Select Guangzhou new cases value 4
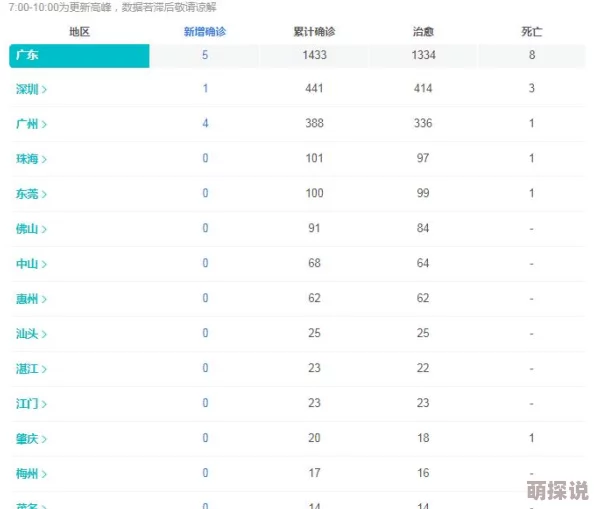 coord(205,123)
